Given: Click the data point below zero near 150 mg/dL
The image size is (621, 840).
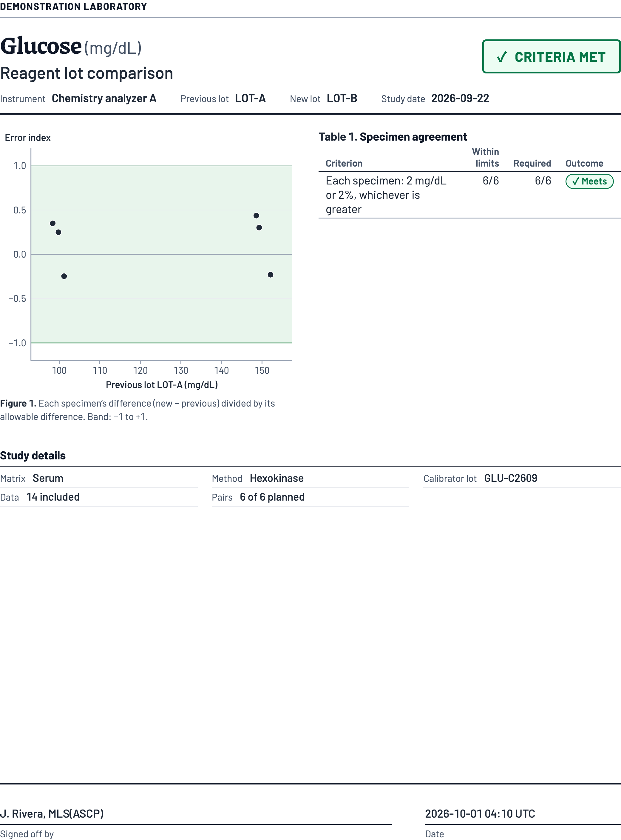Looking at the screenshot, I should coord(270,275).
